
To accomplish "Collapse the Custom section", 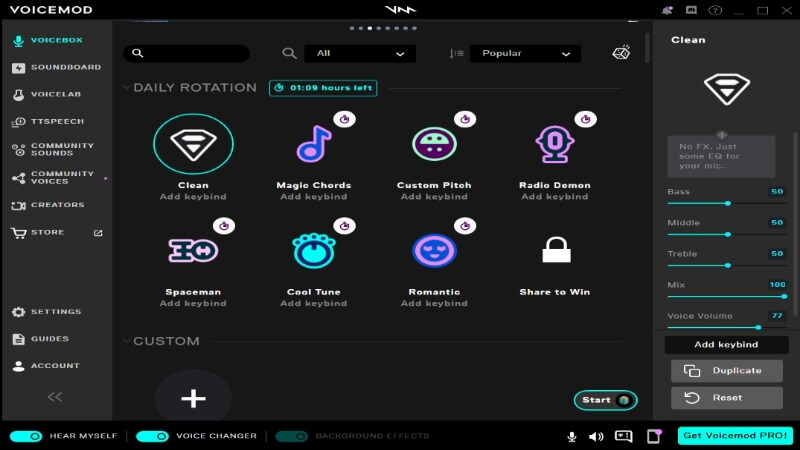I will click(x=127, y=341).
